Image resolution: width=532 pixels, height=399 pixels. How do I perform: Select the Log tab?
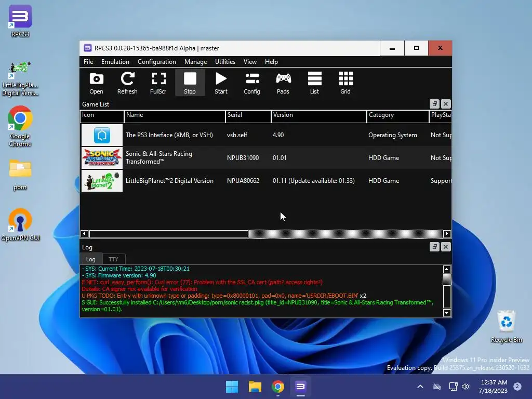point(90,259)
